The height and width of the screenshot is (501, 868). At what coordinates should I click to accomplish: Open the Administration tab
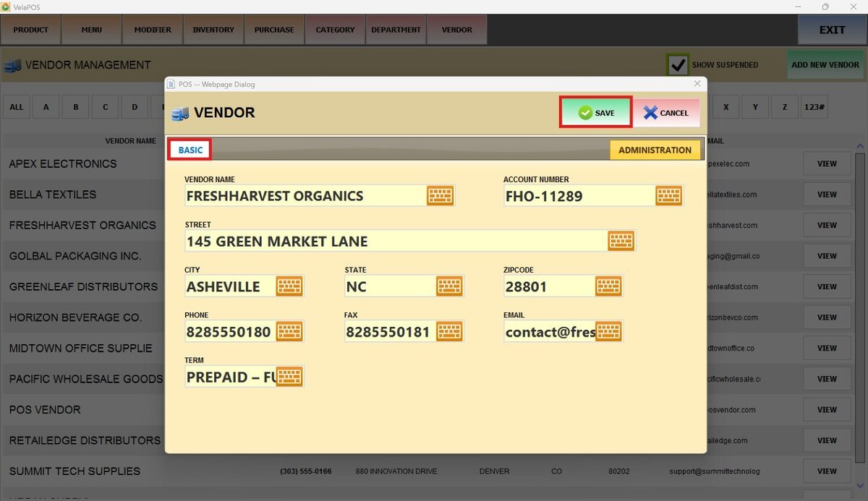coord(655,150)
